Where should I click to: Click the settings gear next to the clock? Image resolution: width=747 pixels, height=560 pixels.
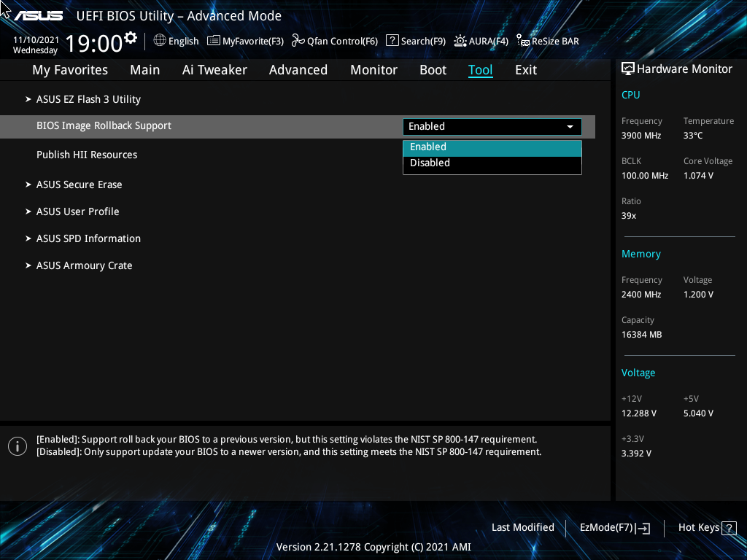(131, 37)
